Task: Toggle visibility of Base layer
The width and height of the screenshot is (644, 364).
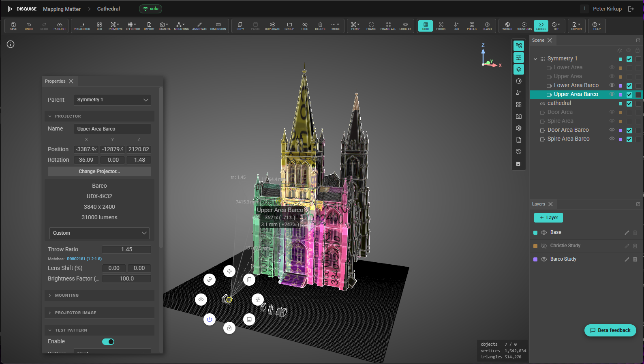Action: [544, 233]
